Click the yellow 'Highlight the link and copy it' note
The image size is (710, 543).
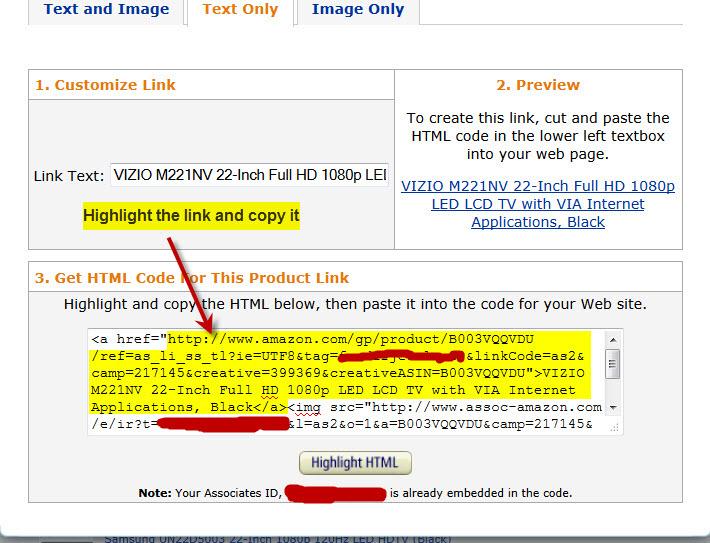[x=191, y=216]
